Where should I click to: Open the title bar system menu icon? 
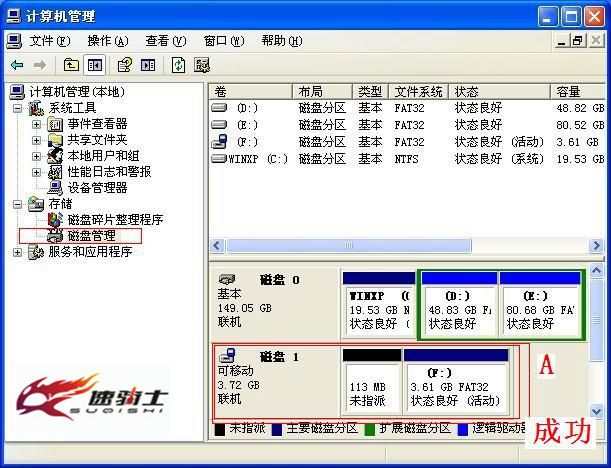coord(14,16)
